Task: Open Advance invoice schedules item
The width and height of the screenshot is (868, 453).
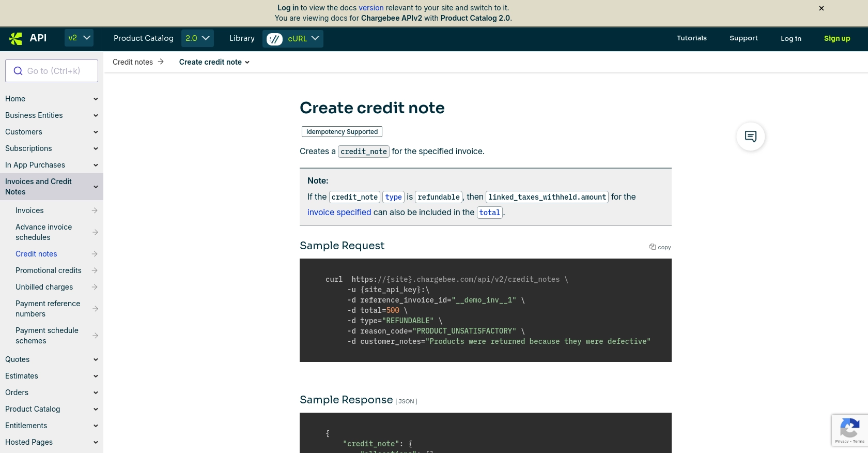Action: 44,232
